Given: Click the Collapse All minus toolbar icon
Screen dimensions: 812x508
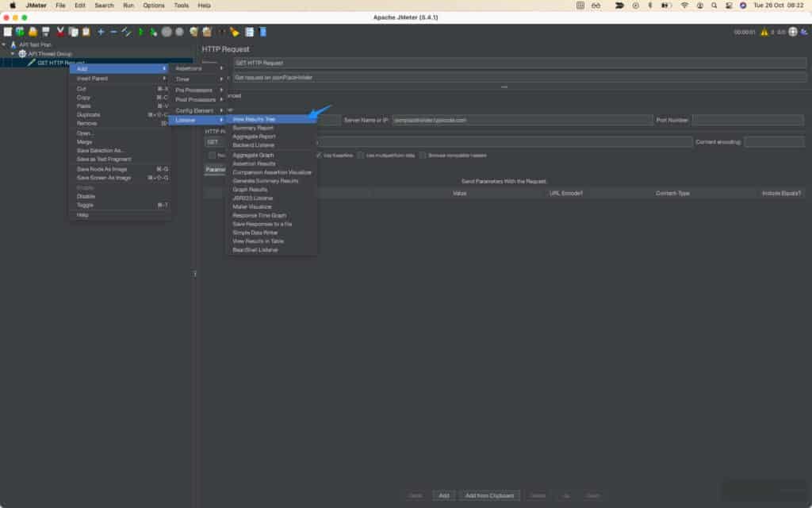Looking at the screenshot, I should tap(114, 32).
